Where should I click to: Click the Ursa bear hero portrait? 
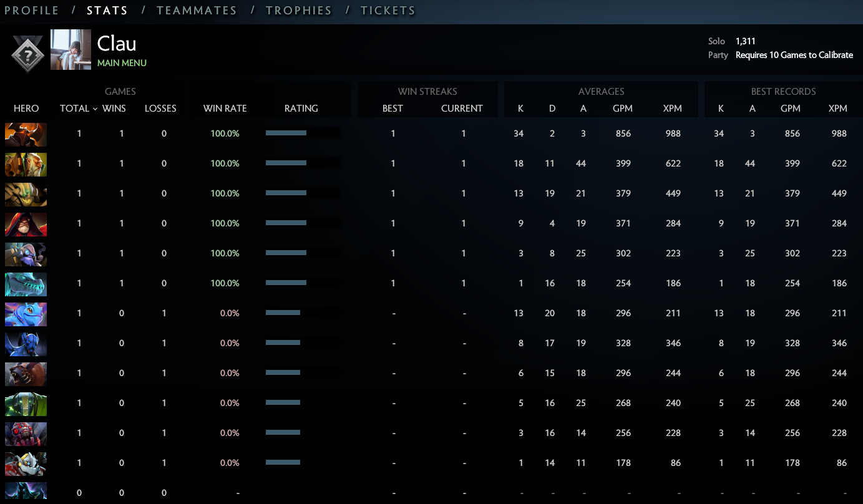(x=26, y=374)
